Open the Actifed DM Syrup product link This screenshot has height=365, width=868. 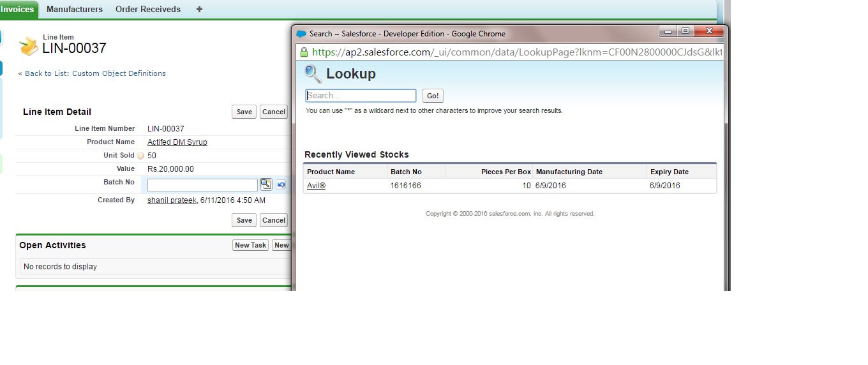177,142
